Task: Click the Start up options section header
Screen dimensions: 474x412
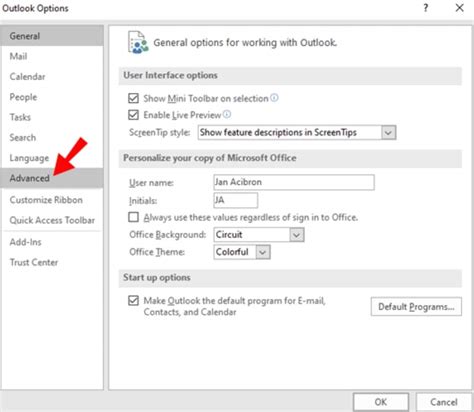Action: (x=290, y=278)
